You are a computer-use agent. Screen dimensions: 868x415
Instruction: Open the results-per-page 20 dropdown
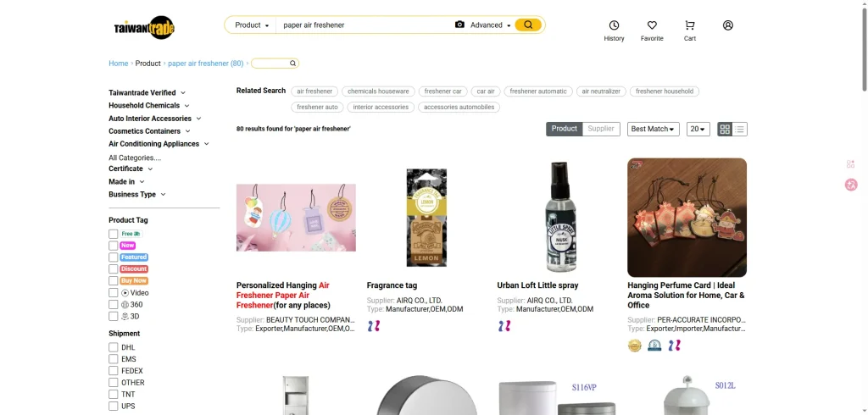(x=698, y=129)
